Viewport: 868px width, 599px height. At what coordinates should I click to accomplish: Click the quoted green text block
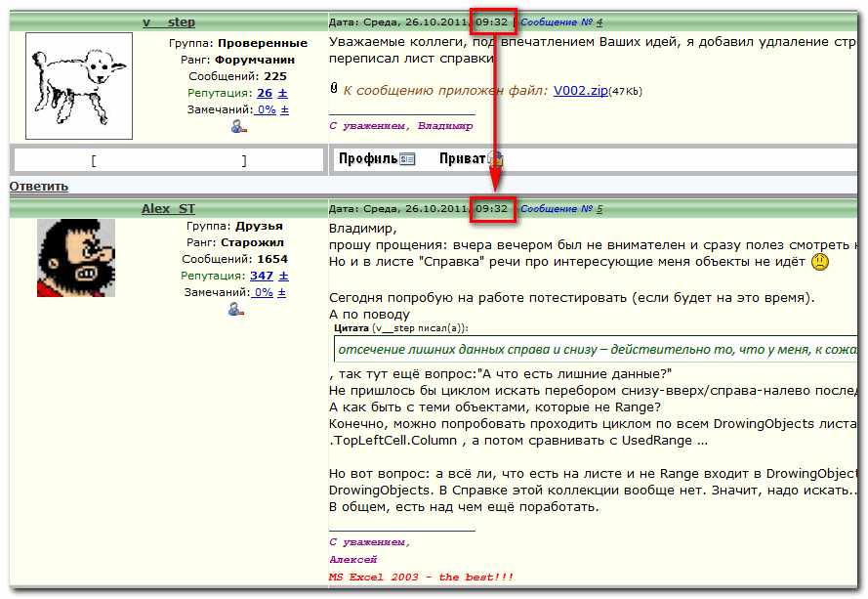(596, 349)
